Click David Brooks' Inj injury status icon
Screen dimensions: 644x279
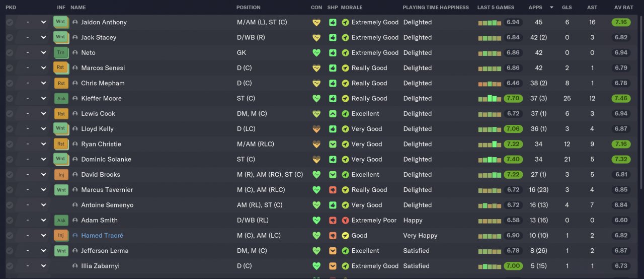tap(61, 175)
